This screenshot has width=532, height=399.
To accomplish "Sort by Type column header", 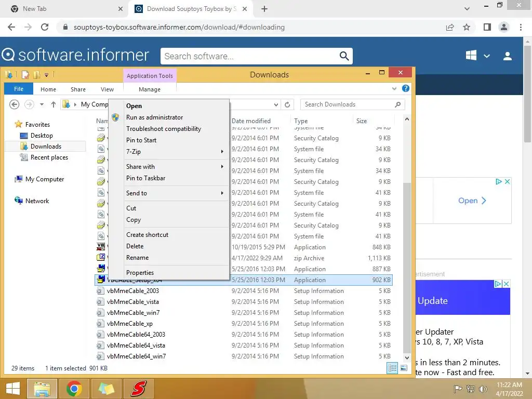I will point(301,121).
